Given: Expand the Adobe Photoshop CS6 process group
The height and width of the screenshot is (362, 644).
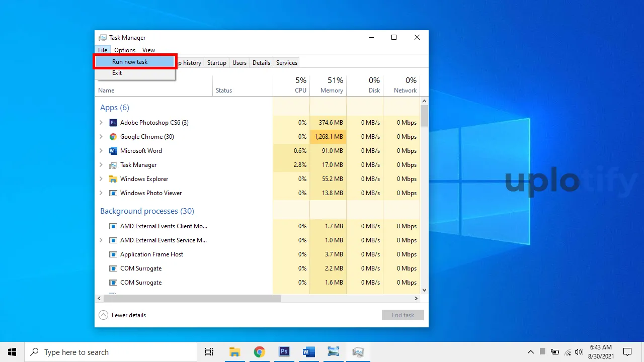Looking at the screenshot, I should point(101,123).
